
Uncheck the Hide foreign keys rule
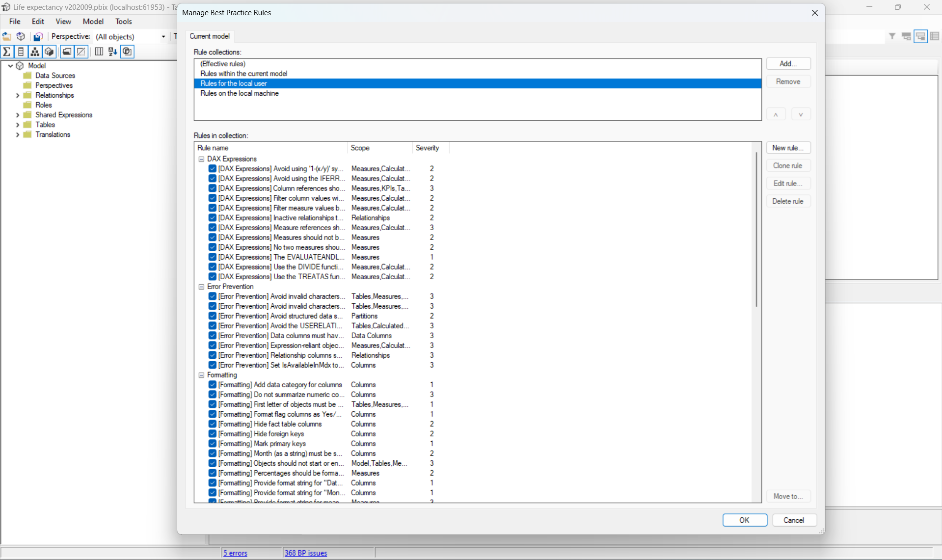[213, 434]
